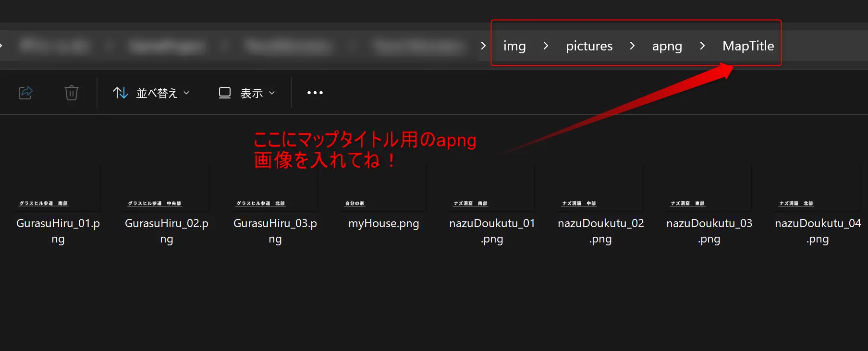Click the nazuDoukutu_01.png file name
Screen dimensions: 868x351
[x=492, y=231]
